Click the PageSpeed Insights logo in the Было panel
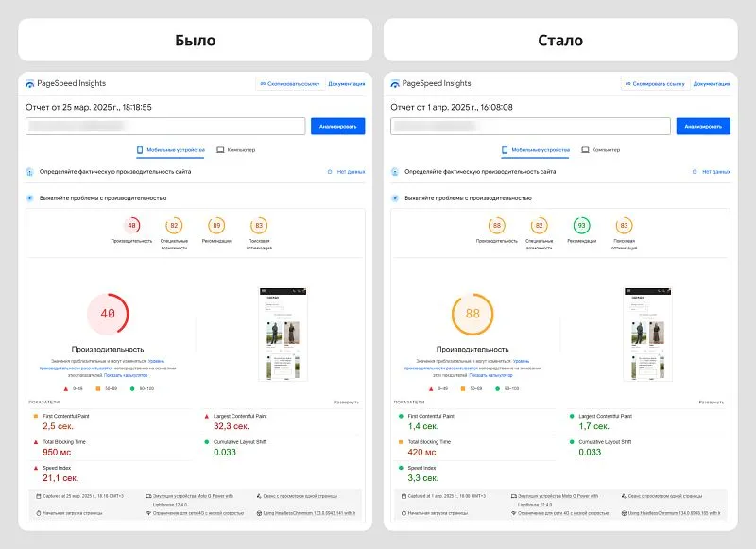Image resolution: width=756 pixels, height=549 pixels. click(30, 84)
